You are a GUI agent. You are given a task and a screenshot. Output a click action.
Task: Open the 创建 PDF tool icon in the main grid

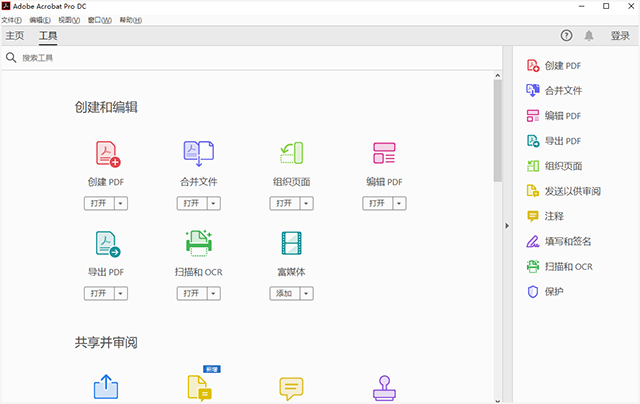point(108,153)
